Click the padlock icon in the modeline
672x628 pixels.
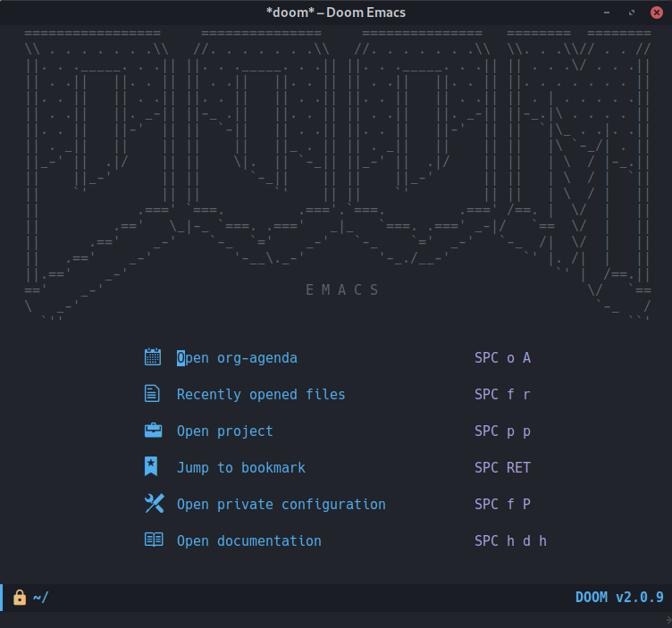pos(20,597)
